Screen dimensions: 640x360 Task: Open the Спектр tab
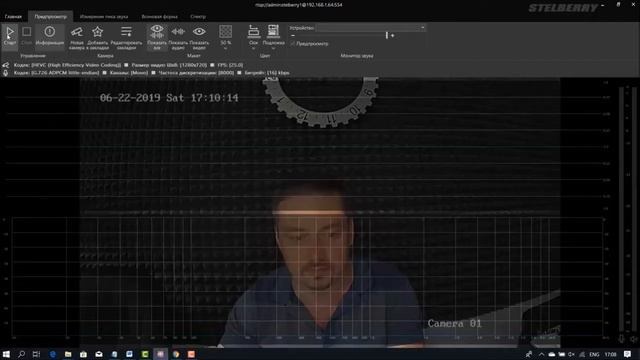(198, 17)
